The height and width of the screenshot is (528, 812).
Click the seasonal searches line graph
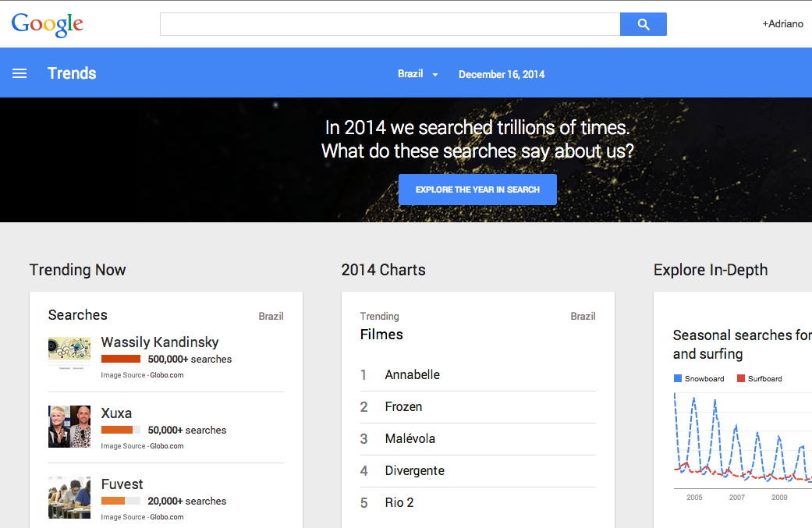coord(743,440)
